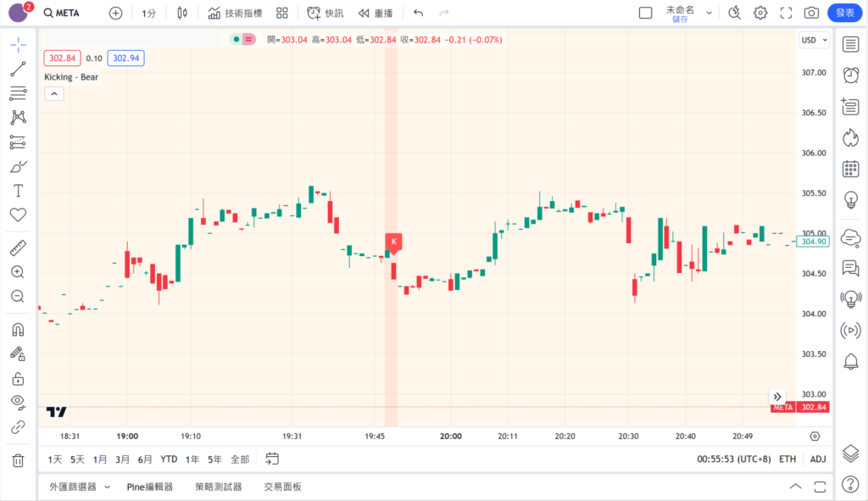Click the blue 發表 publish button

tap(844, 13)
